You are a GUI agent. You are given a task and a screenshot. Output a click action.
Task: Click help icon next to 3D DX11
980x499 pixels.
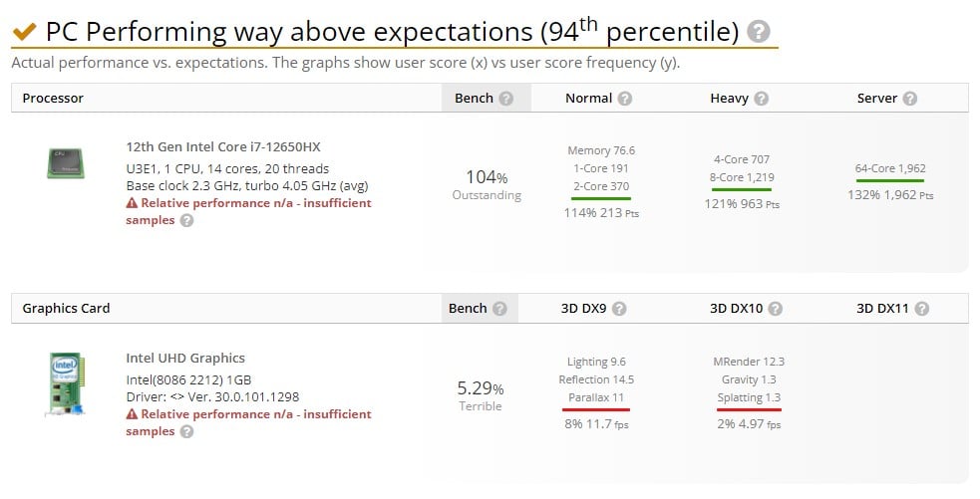pos(922,309)
